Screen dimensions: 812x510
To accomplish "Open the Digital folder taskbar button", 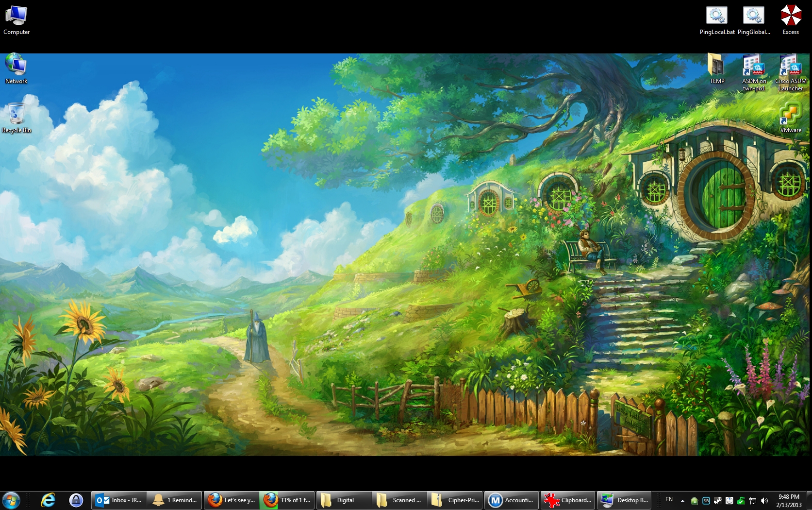I will click(x=344, y=500).
